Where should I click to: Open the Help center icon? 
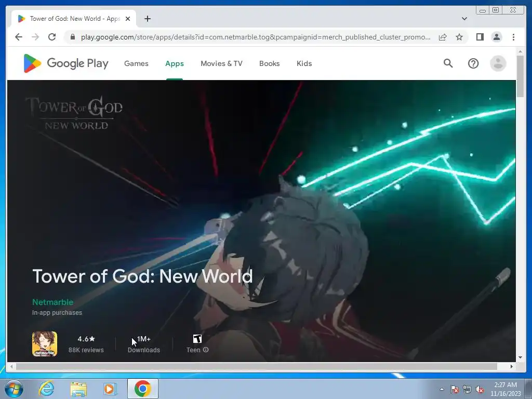[473, 63]
